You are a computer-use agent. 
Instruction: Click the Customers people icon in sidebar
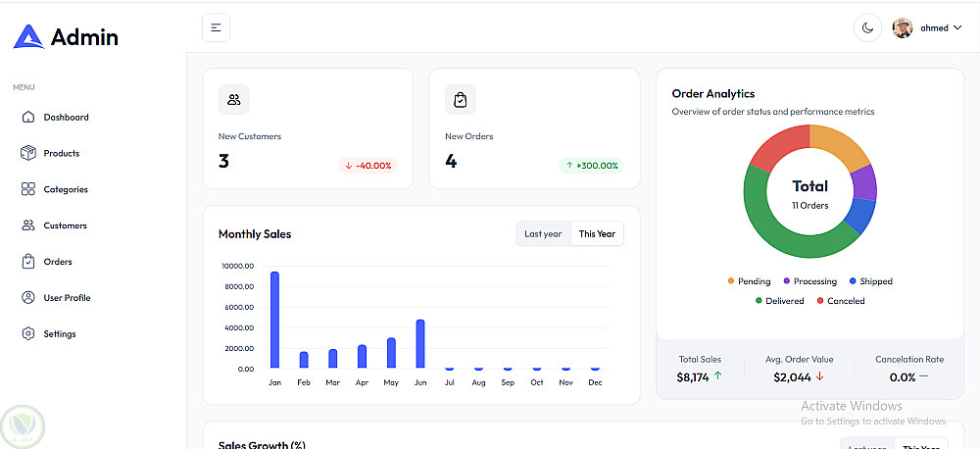coord(28,225)
